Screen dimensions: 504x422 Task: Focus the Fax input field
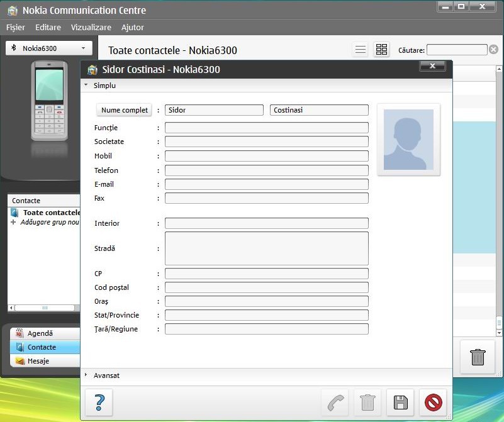tap(266, 198)
